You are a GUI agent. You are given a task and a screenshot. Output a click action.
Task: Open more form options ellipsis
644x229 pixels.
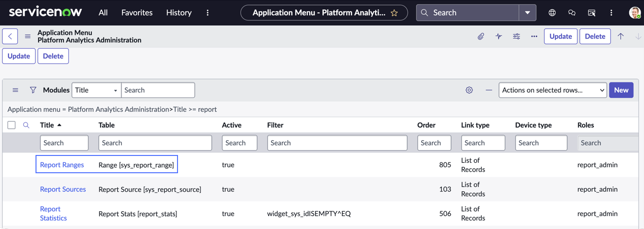pyautogui.click(x=534, y=37)
